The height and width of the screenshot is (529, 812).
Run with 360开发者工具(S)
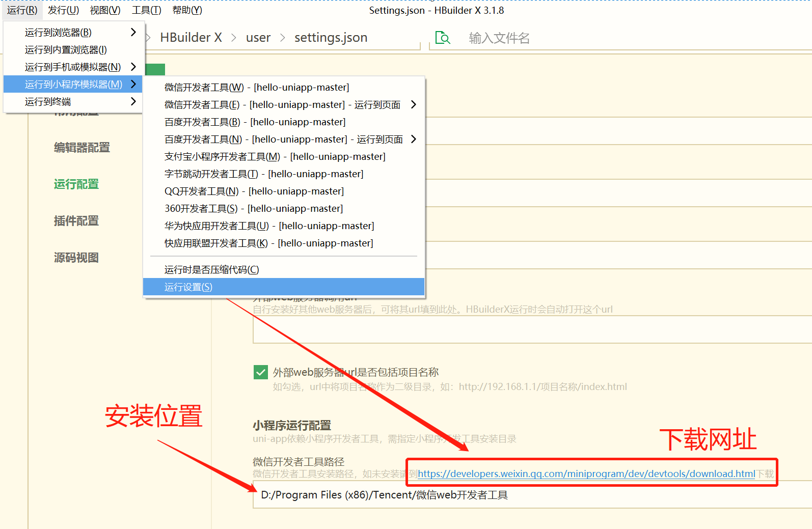[x=284, y=209]
